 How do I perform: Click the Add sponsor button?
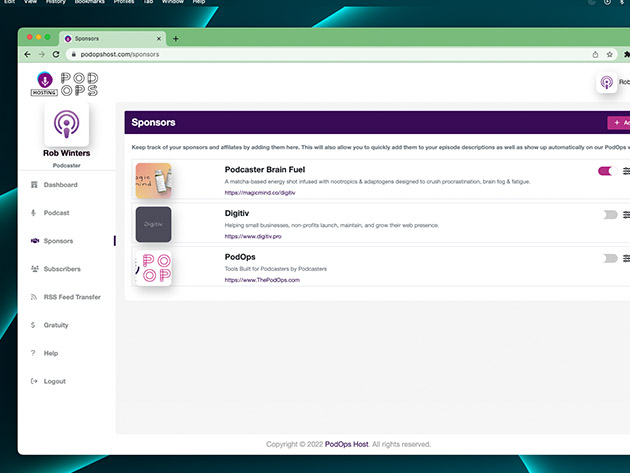619,122
